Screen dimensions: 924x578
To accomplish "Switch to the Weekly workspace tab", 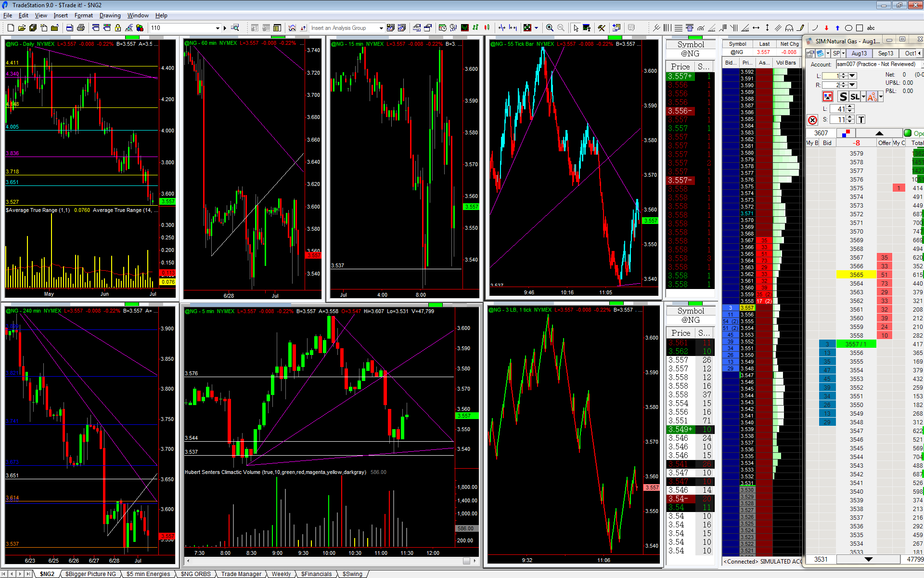I will (281, 574).
